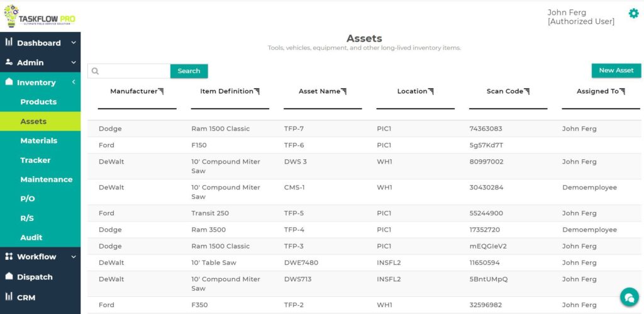Viewport: 644px width, 314px height.
Task: Click the Asset Name filter icon
Action: click(x=343, y=92)
